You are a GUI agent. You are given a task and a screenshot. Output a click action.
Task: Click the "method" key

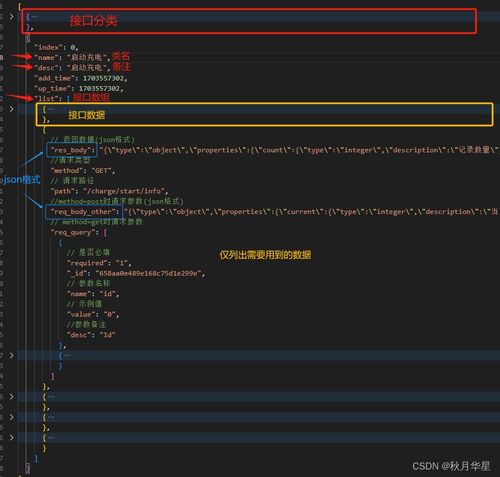(x=67, y=171)
